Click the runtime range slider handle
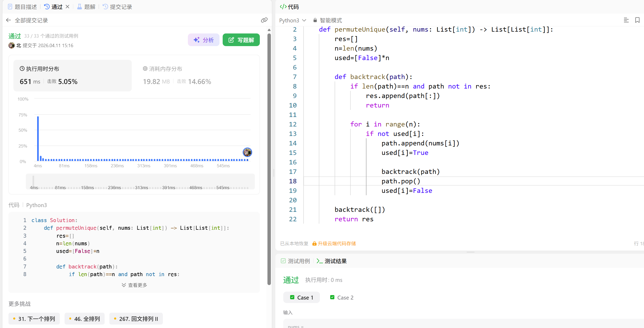This screenshot has height=328, width=644. 33,181
